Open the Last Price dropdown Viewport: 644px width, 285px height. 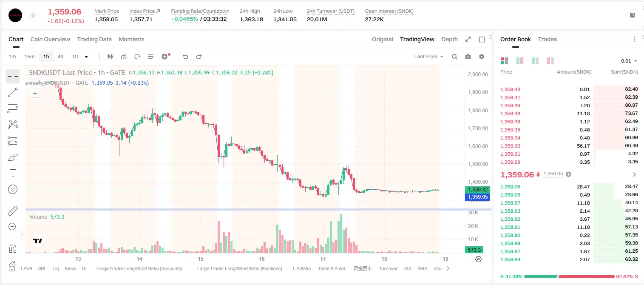(428, 57)
